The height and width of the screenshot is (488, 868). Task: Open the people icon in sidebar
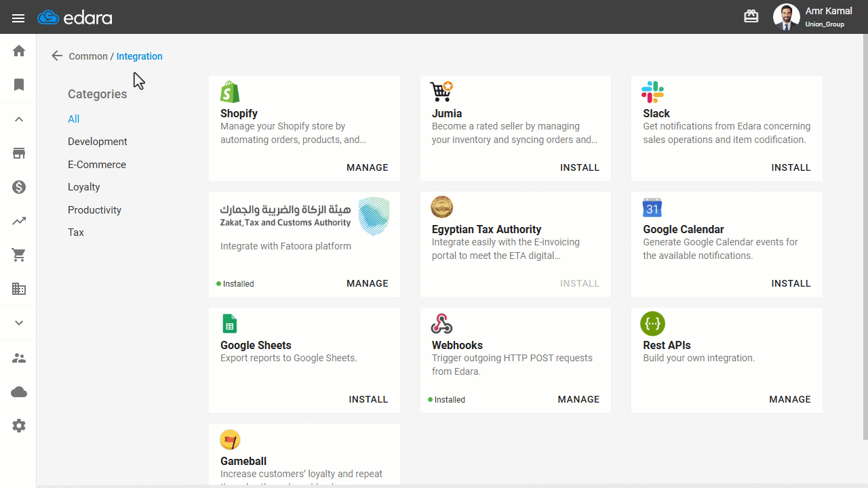pos(19,358)
